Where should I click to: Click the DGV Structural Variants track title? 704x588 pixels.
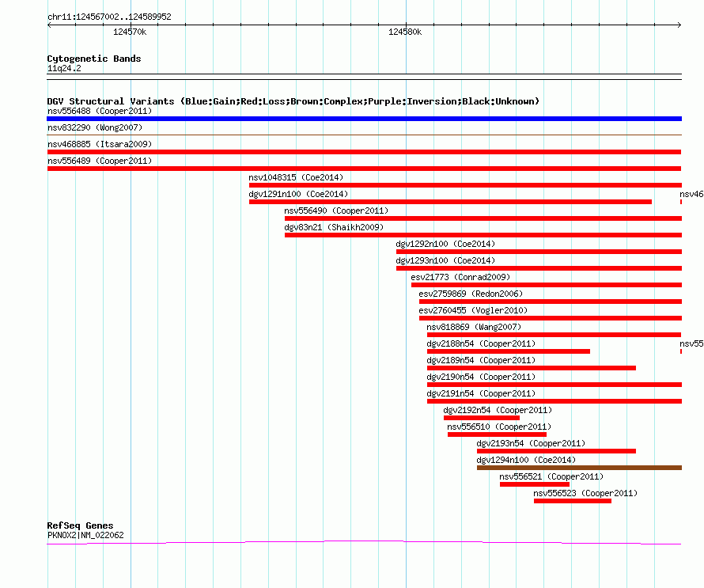pos(293,101)
